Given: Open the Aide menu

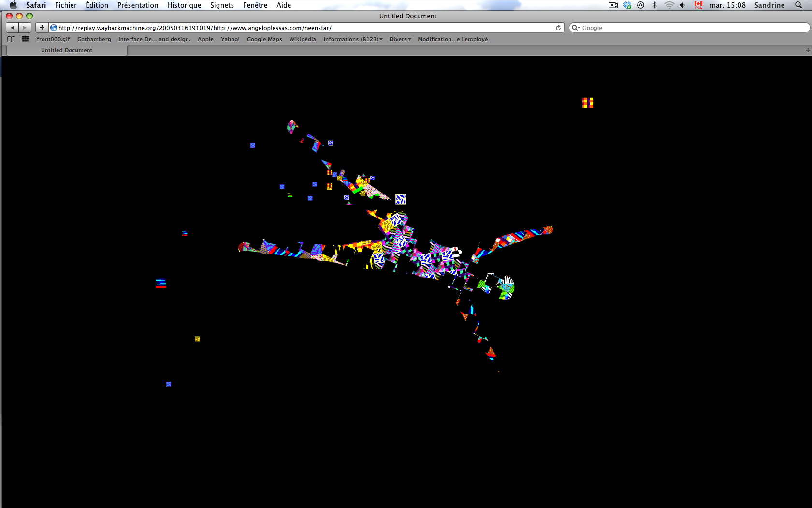Looking at the screenshot, I should click(x=284, y=5).
